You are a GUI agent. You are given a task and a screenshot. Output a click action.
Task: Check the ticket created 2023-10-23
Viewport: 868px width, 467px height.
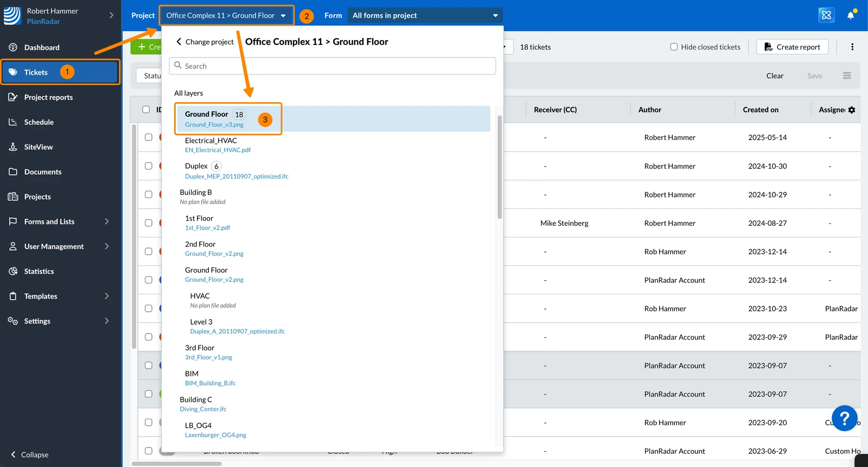point(149,308)
